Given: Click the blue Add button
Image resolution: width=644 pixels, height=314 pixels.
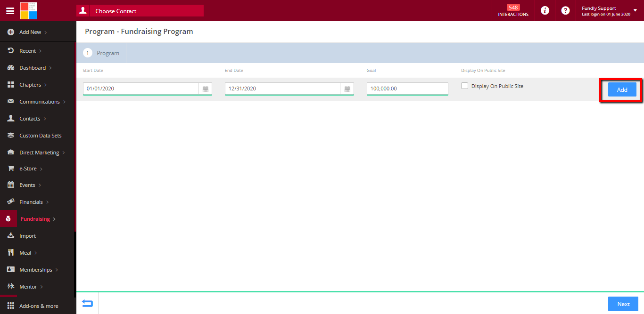Looking at the screenshot, I should (x=622, y=89).
